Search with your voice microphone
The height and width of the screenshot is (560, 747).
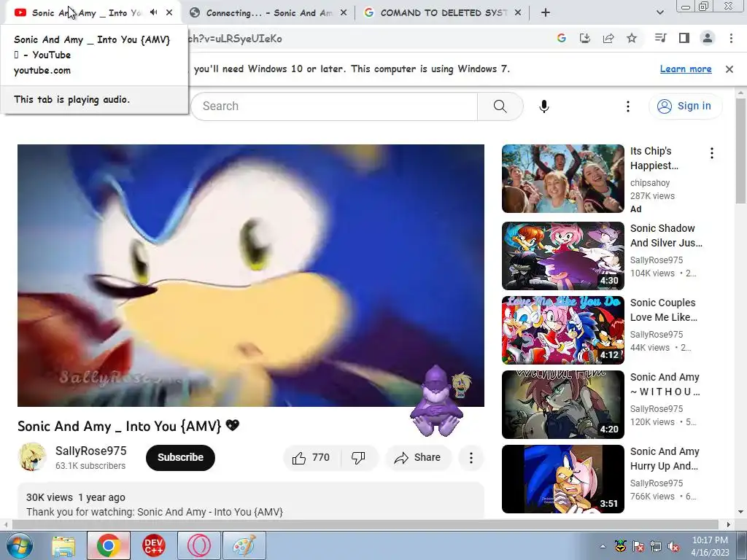click(544, 106)
